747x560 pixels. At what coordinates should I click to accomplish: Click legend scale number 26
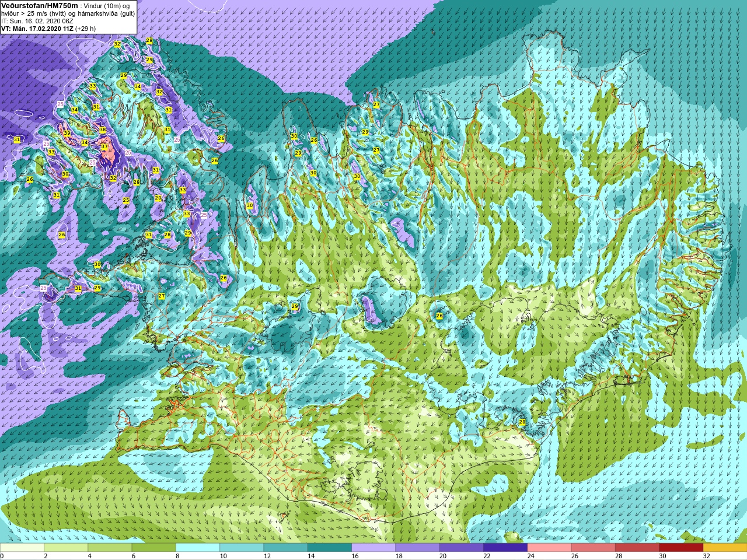(x=574, y=556)
